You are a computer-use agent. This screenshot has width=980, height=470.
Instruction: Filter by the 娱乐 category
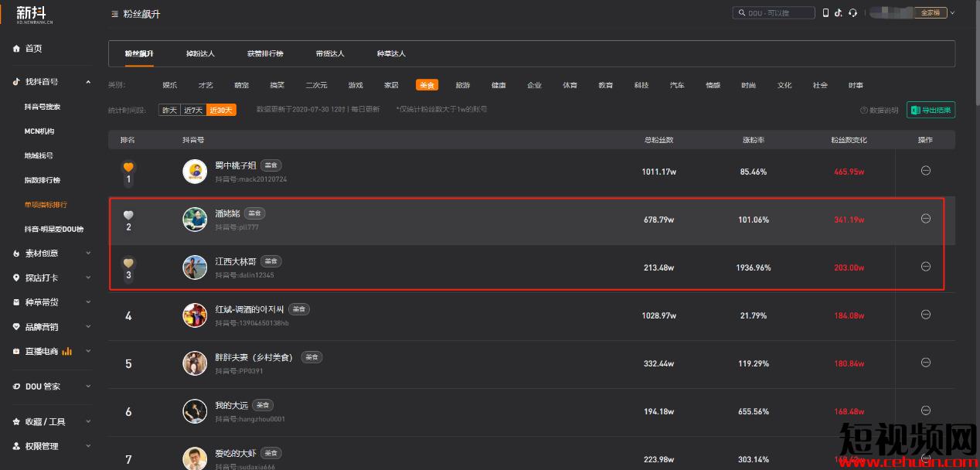click(169, 85)
